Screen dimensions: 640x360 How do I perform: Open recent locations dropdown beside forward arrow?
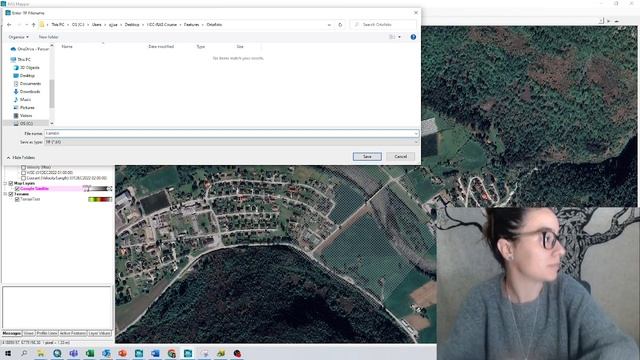[x=27, y=25]
